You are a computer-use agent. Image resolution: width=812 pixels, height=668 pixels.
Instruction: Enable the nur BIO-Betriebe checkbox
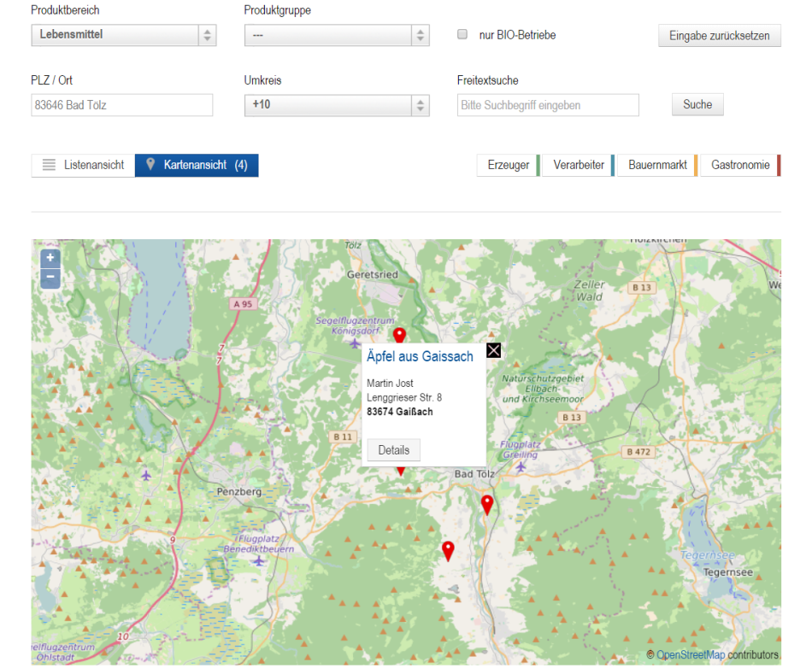(x=462, y=35)
